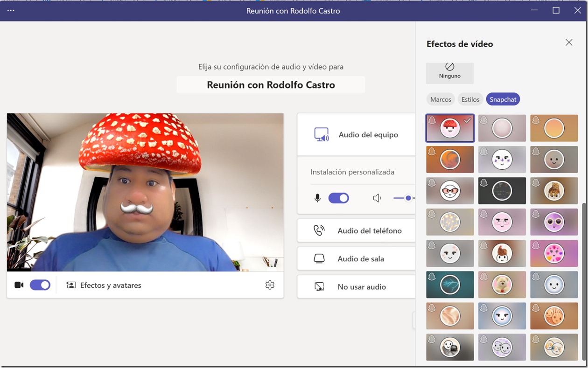This screenshot has height=368, width=588.
Task: Select the cat Snapchat filter
Action: click(554, 190)
